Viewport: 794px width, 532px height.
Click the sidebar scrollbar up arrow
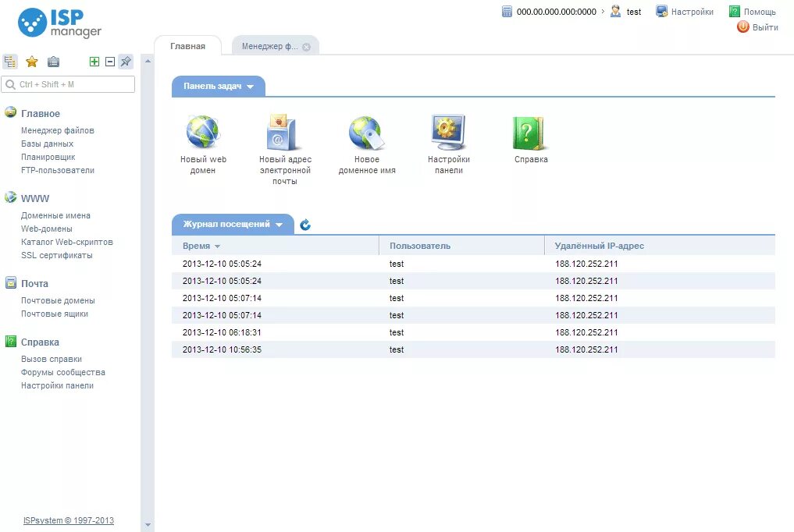coord(148,61)
